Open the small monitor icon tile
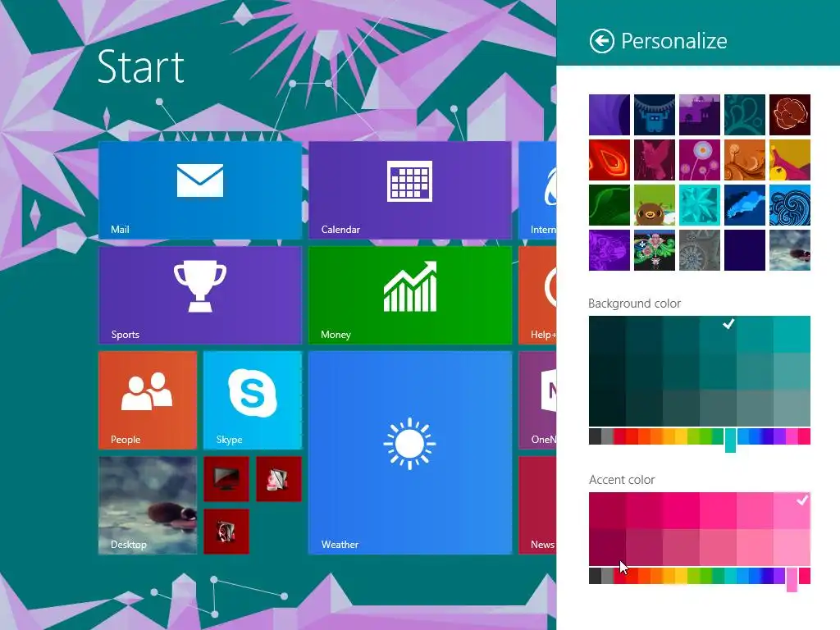Screen dimensions: 840x630 tap(226, 479)
